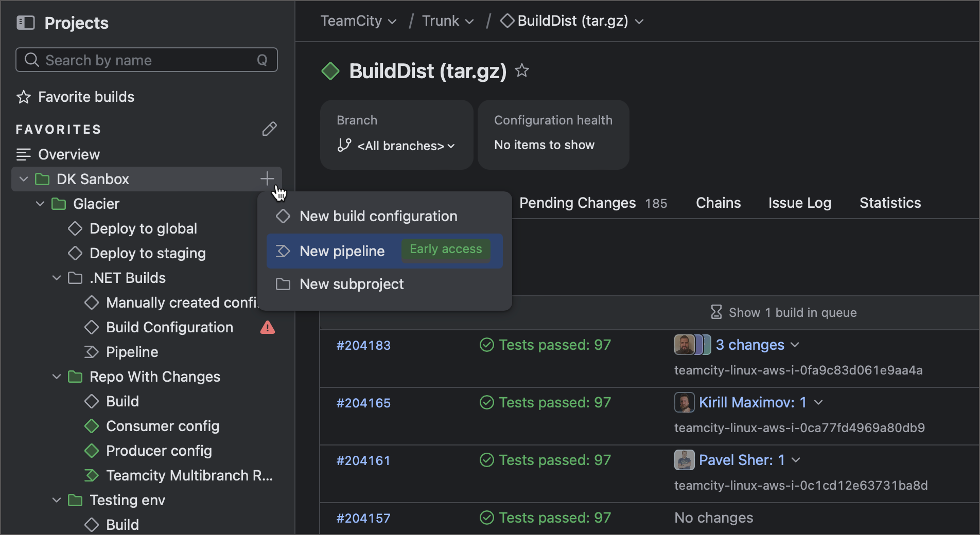The image size is (980, 535).
Task: Select Build under Repo With Changes
Action: (122, 401)
